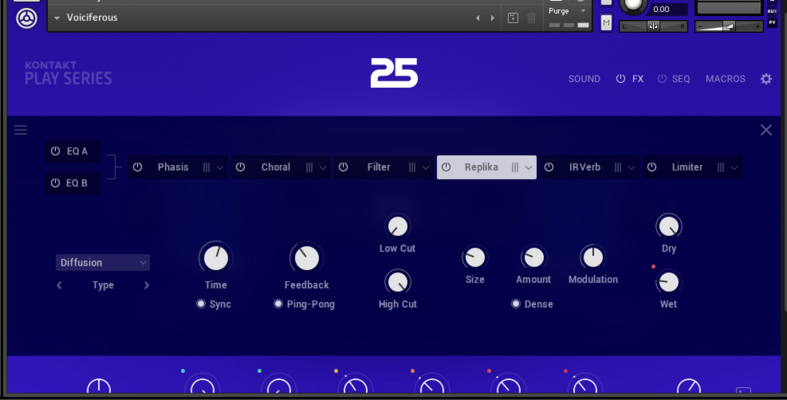The width and height of the screenshot is (787, 400).
Task: Toggle the FX power icon
Action: (x=621, y=79)
